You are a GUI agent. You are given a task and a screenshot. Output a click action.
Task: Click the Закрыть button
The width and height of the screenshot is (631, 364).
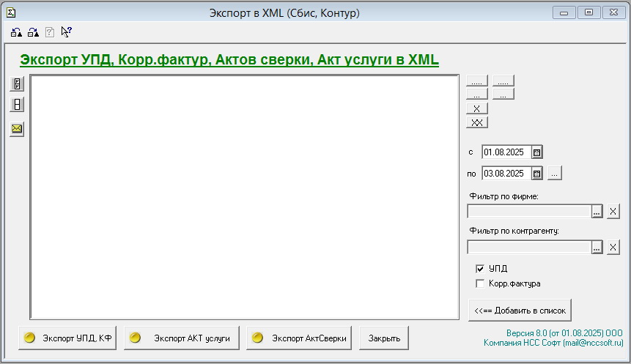coord(384,338)
